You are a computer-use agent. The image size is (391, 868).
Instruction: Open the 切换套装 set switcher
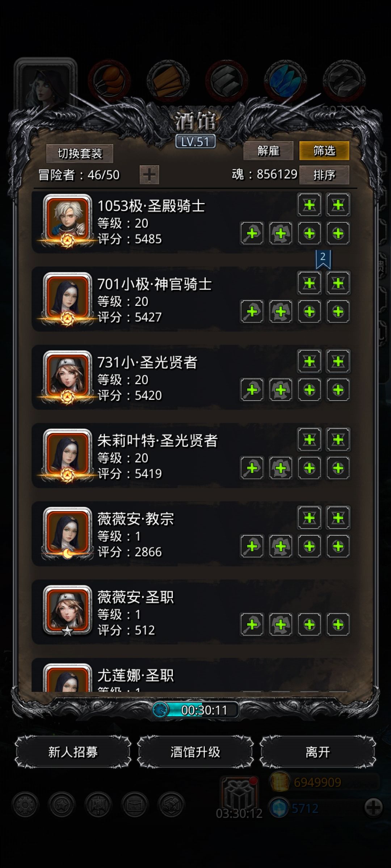point(80,154)
